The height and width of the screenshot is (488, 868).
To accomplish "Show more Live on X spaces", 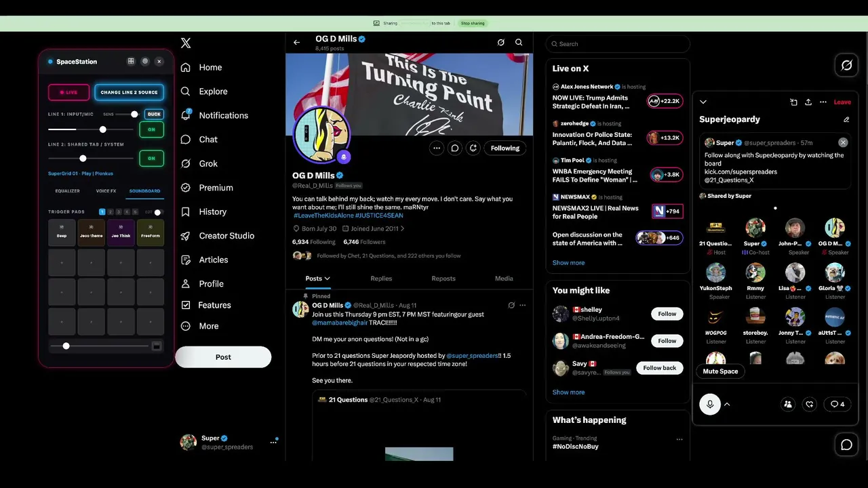I will tap(568, 263).
